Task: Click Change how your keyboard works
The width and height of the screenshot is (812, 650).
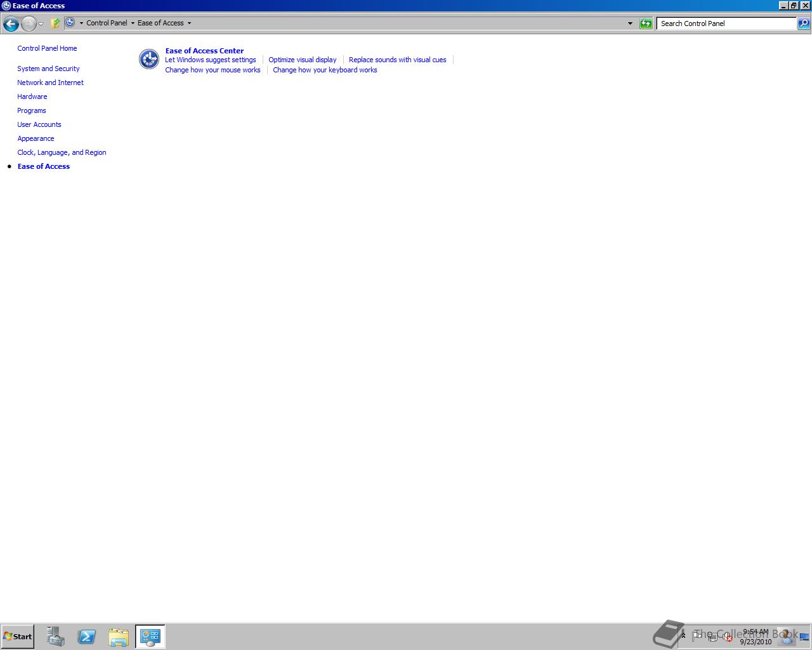Action: 325,70
